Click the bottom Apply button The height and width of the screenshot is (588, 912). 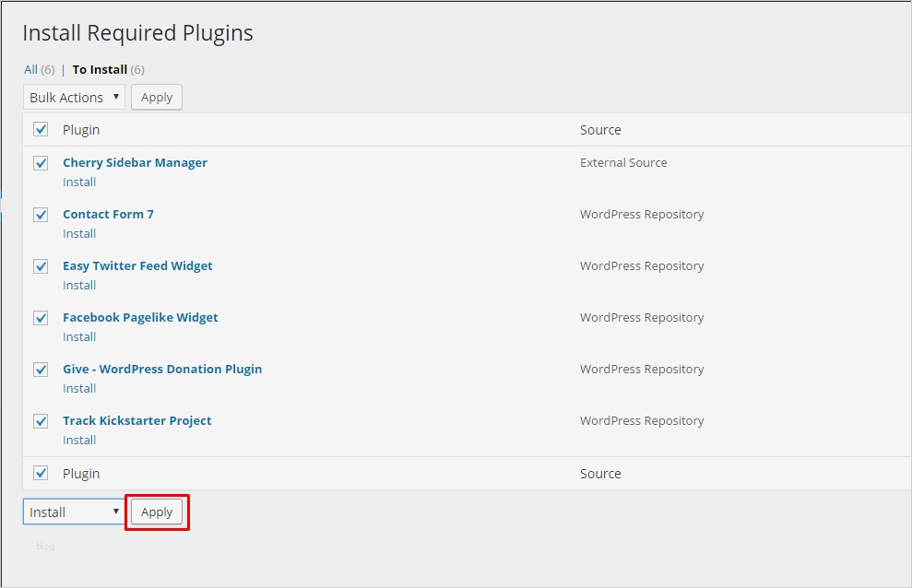157,512
